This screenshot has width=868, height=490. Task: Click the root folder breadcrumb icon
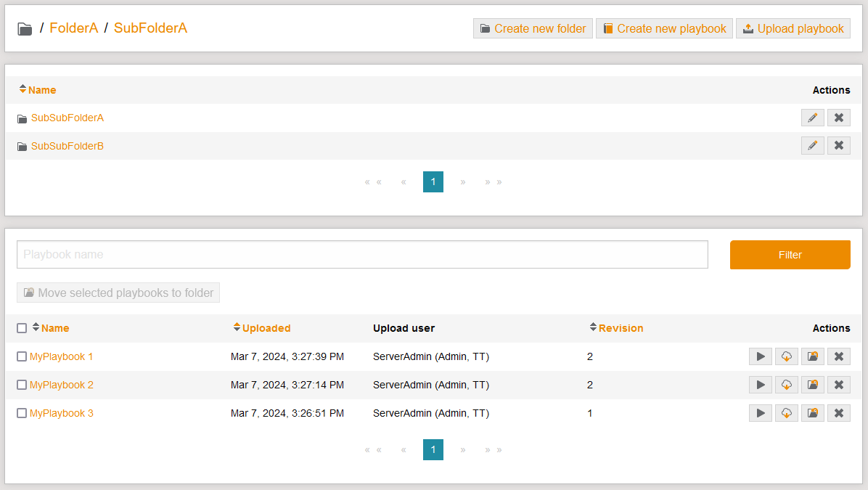pyautogui.click(x=25, y=29)
